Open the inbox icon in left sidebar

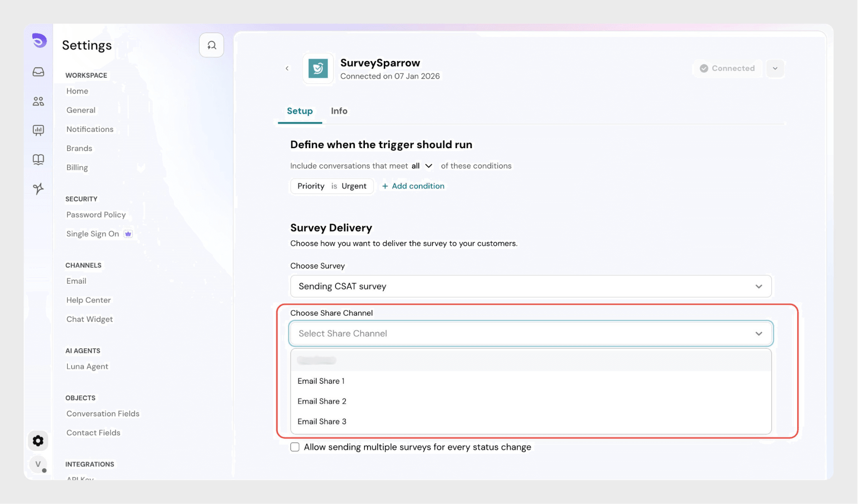tap(38, 72)
